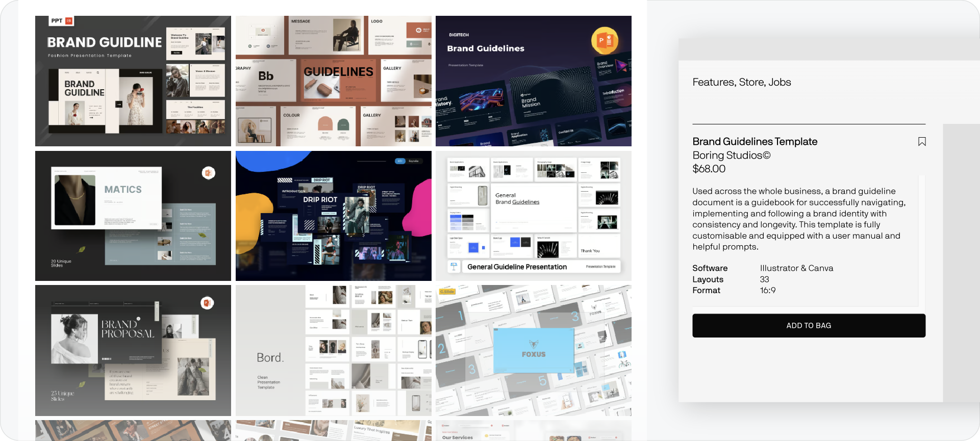Click the Layouts 33 value
The image size is (980, 441).
764,279
